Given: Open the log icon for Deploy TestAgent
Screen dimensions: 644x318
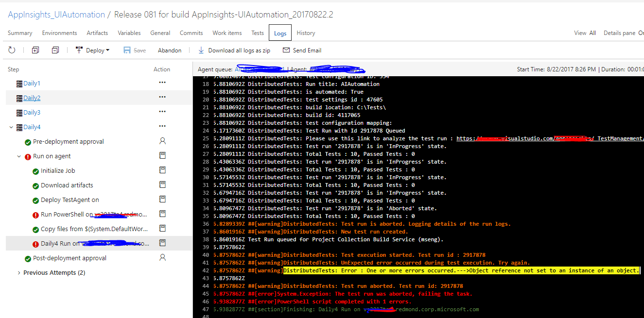Looking at the screenshot, I should click(x=163, y=199).
